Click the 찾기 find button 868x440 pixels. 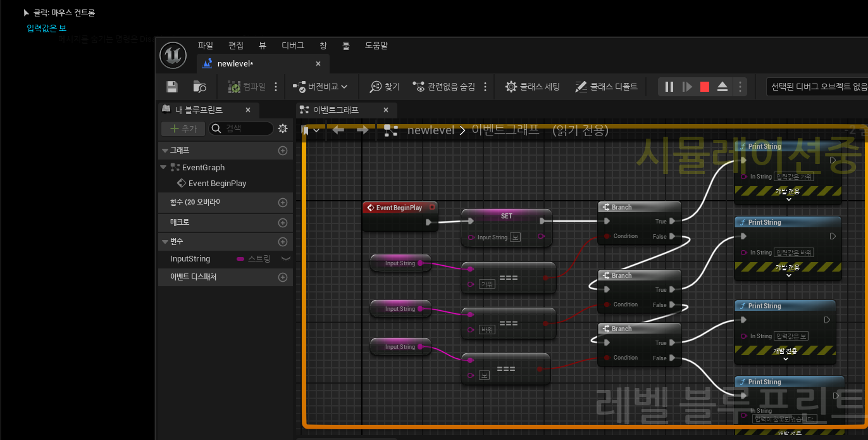[x=385, y=87]
